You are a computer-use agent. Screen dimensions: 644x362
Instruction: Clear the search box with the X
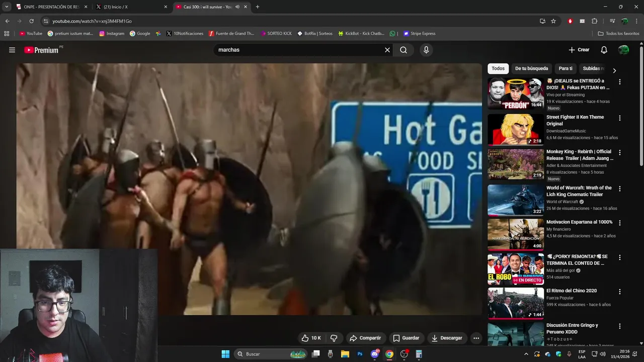click(387, 50)
